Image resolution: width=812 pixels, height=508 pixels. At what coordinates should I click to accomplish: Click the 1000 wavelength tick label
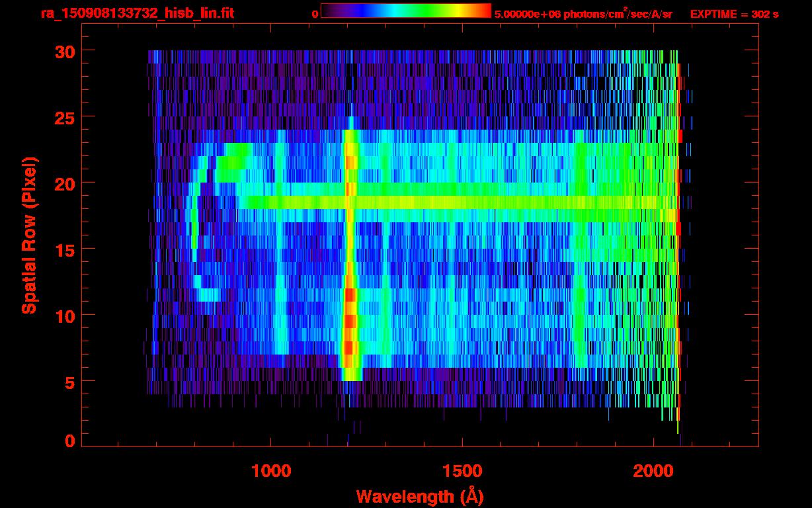tap(270, 471)
